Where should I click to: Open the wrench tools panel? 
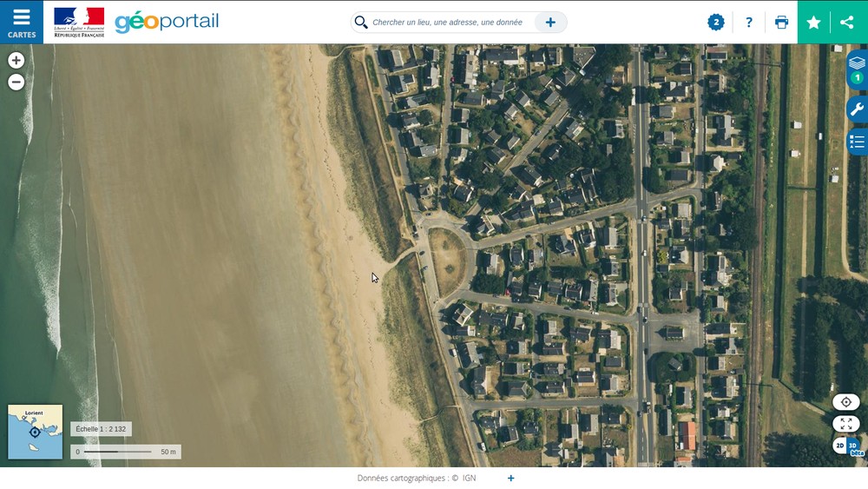click(x=857, y=109)
